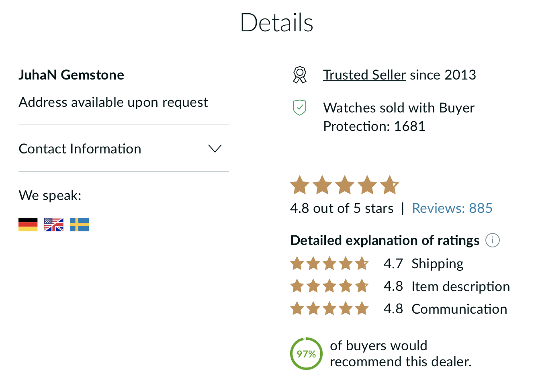The width and height of the screenshot is (540, 392).
Task: Click the Details section heading
Action: (276, 22)
